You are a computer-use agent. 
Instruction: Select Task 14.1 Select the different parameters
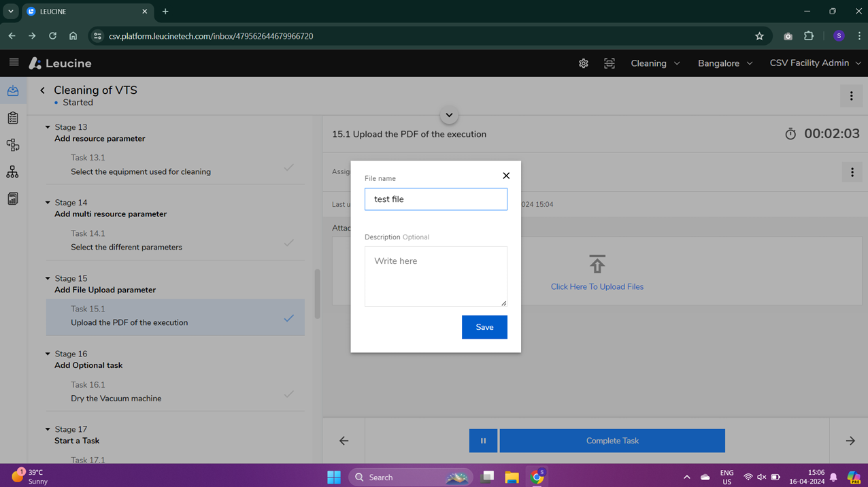(x=176, y=240)
